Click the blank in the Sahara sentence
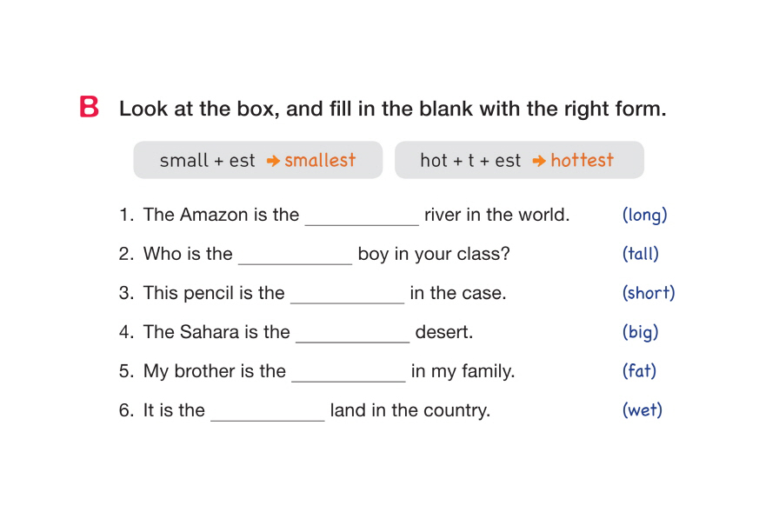The height and width of the screenshot is (532, 759). click(x=352, y=334)
